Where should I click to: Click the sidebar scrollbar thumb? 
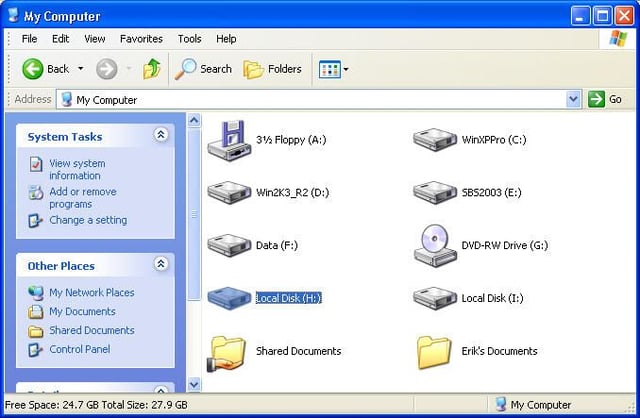click(194, 214)
